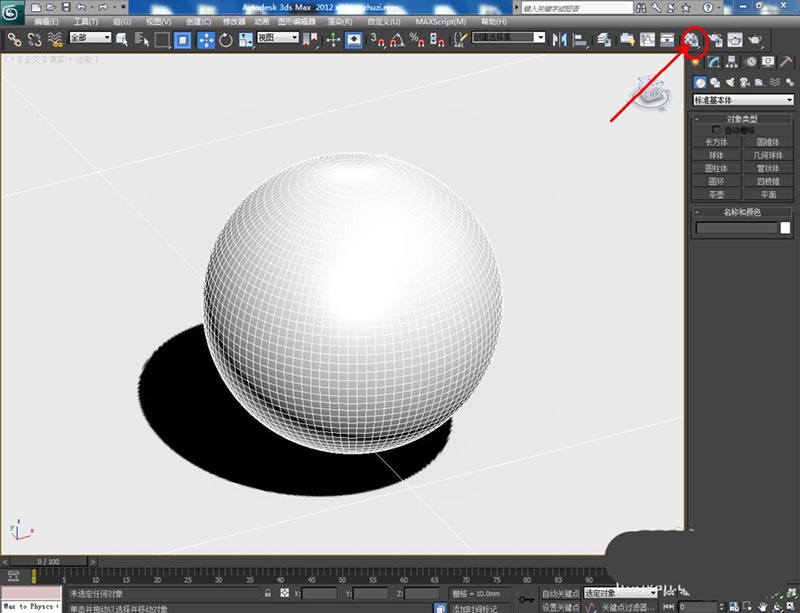Enable the 自动栅格 checkbox
This screenshot has width=800, height=613.
tap(716, 130)
